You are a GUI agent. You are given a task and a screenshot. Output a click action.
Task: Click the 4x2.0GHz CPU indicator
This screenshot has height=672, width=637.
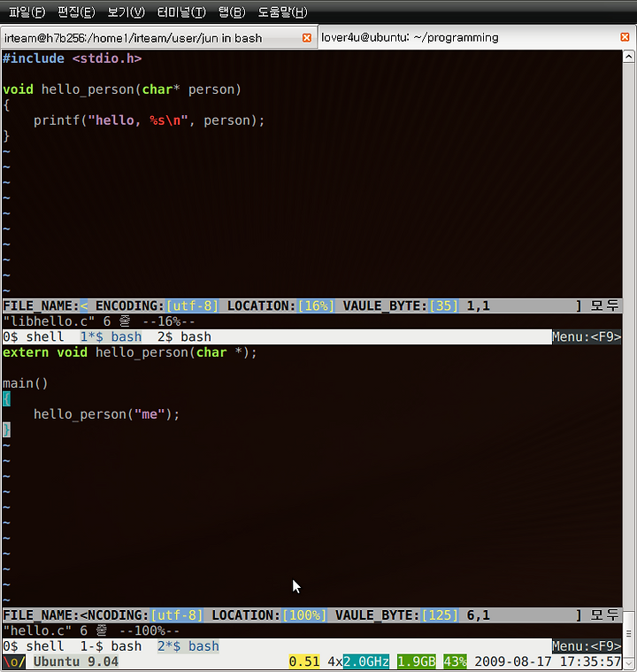click(358, 661)
